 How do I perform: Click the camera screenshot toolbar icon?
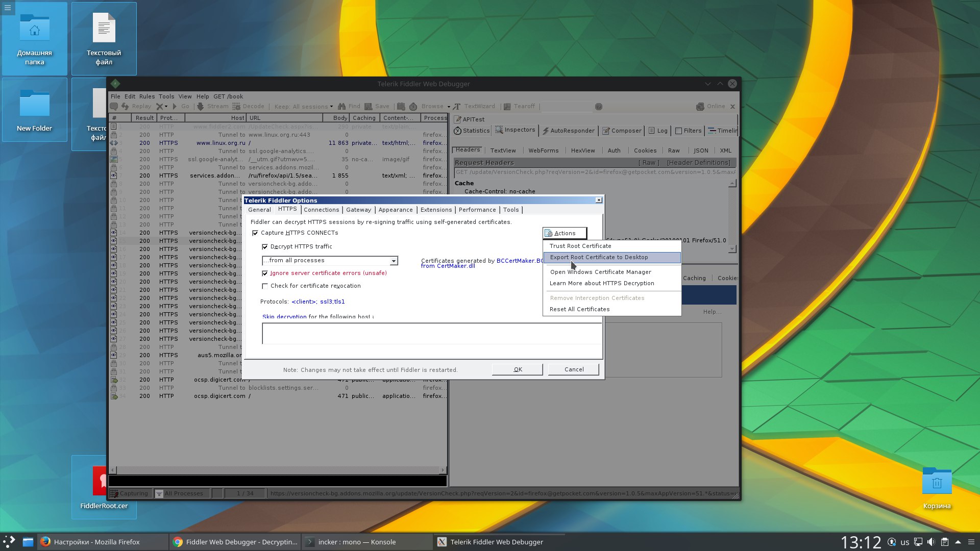(x=401, y=107)
